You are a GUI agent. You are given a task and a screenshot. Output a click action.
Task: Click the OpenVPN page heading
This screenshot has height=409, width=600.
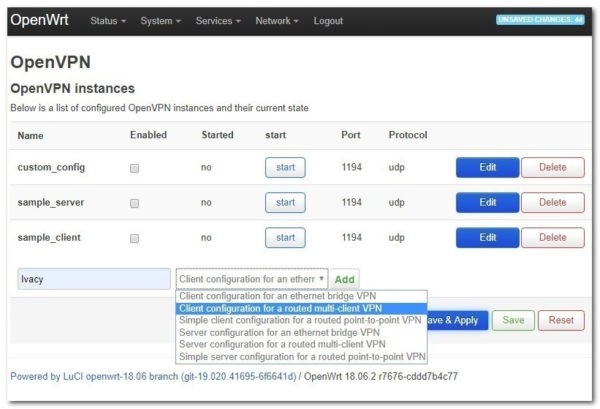[51, 62]
